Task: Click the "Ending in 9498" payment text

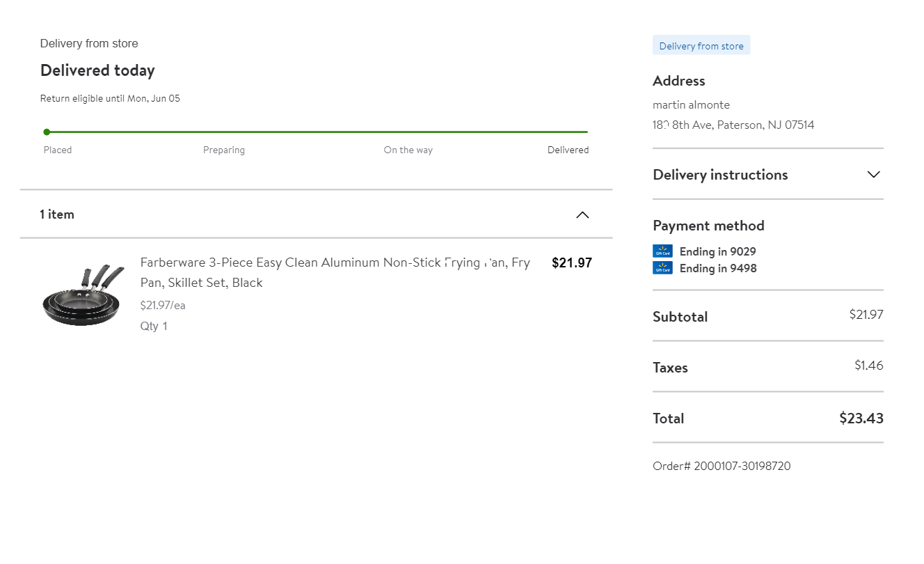Action: pos(718,268)
